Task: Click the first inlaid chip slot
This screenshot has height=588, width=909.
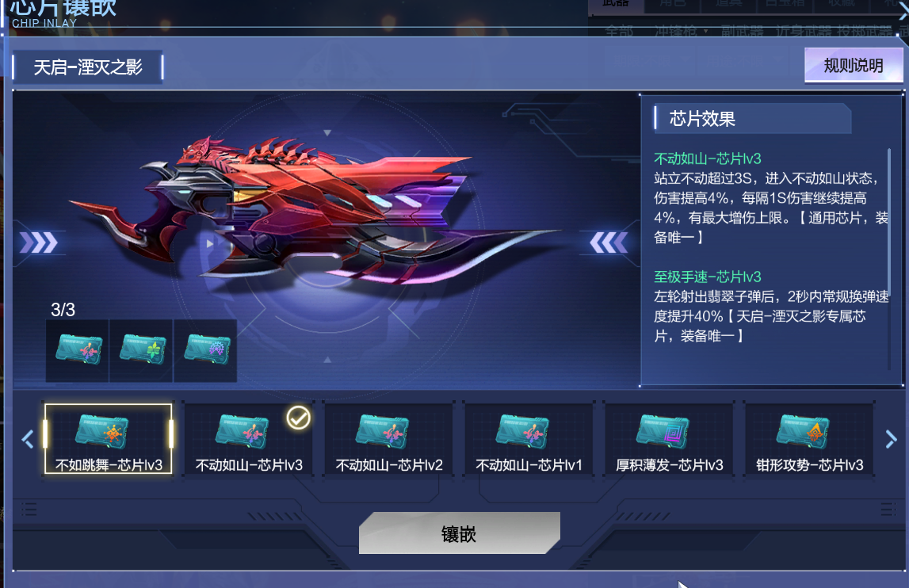Action: tap(78, 350)
